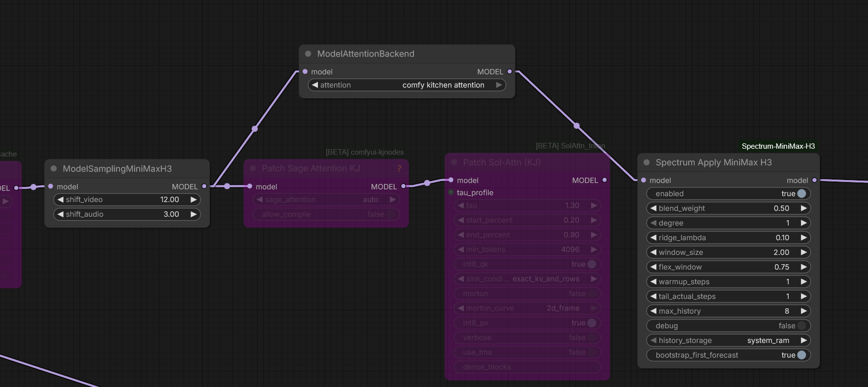Open the sink_condi dropdown showing exact_kv_and_rows
This screenshot has width=868, height=387.
tap(527, 279)
